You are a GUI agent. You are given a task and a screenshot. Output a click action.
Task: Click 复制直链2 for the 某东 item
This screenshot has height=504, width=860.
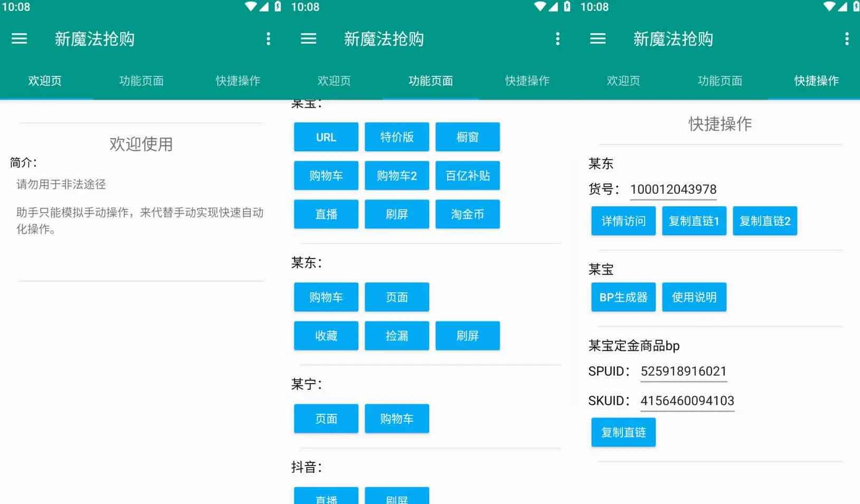click(764, 221)
